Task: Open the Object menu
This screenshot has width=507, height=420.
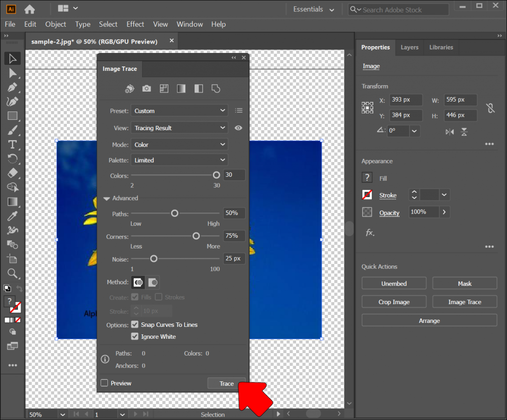Action: [x=55, y=24]
